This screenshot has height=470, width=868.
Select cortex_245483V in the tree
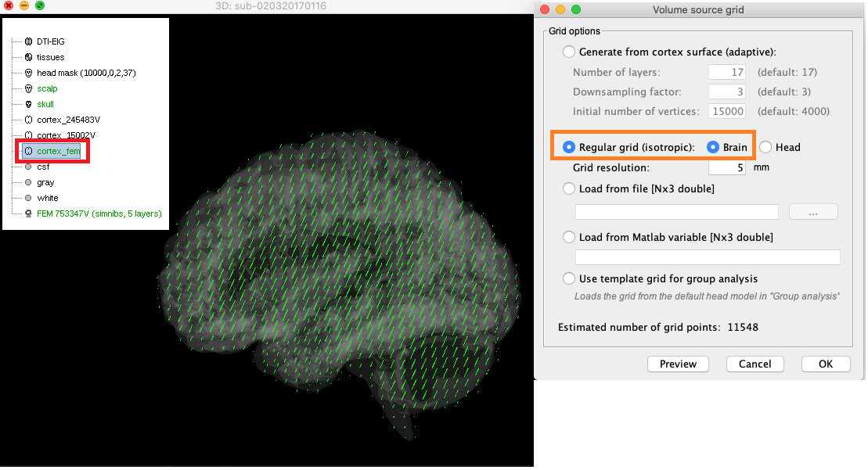(x=69, y=120)
